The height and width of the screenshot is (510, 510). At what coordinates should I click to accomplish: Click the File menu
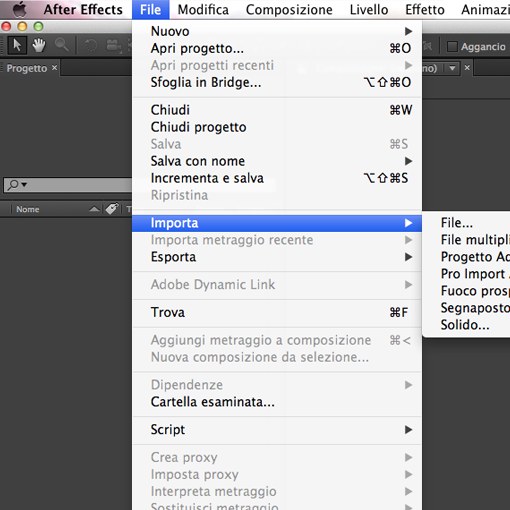[x=150, y=9]
